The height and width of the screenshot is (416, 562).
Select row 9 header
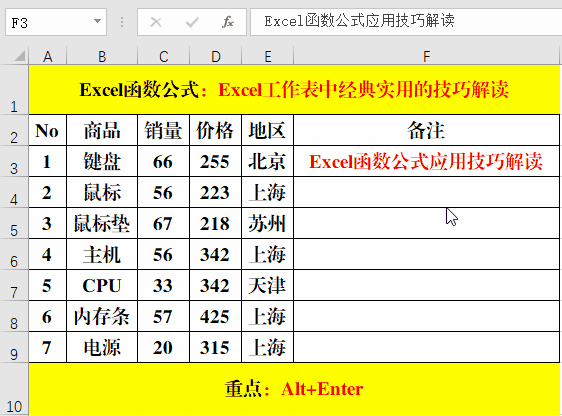[14, 347]
